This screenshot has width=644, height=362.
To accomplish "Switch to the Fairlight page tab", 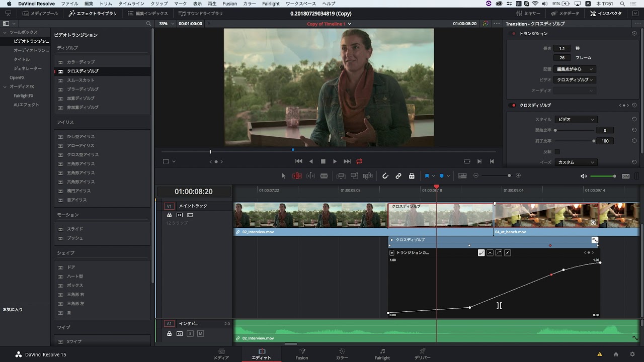I will coord(382,354).
